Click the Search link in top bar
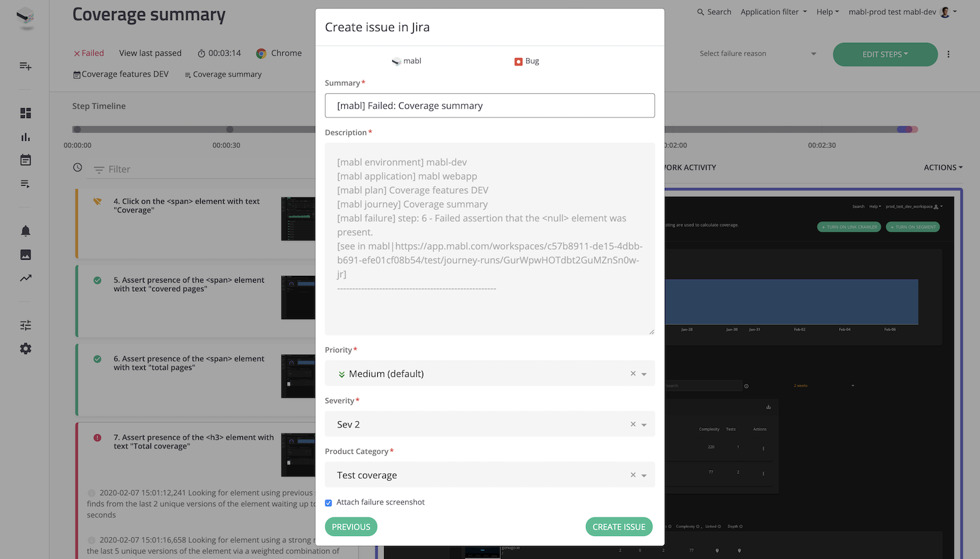The width and height of the screenshot is (980, 559). click(x=714, y=12)
